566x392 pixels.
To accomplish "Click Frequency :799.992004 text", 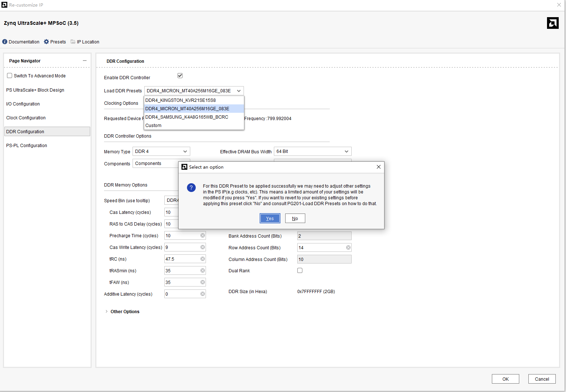I will coord(268,118).
